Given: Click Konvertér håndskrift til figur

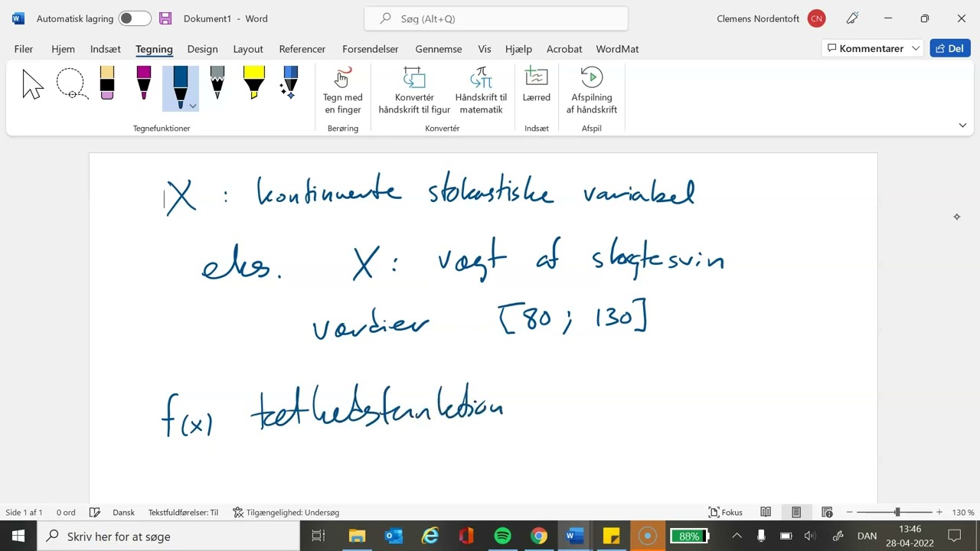Looking at the screenshot, I should [x=414, y=90].
